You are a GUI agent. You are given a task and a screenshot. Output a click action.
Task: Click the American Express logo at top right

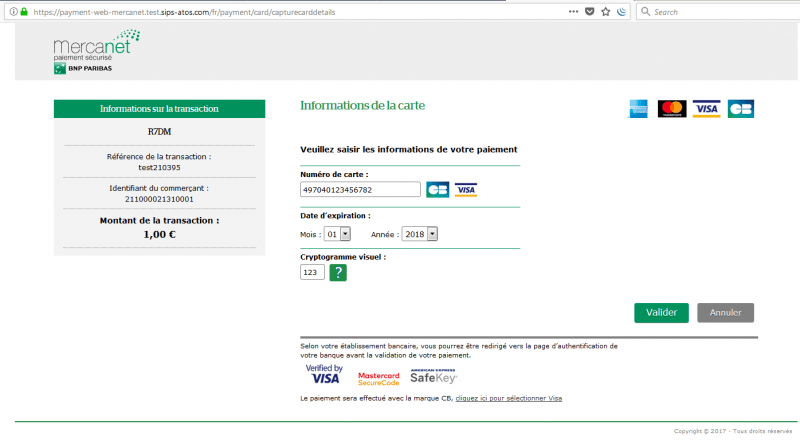[x=638, y=109]
